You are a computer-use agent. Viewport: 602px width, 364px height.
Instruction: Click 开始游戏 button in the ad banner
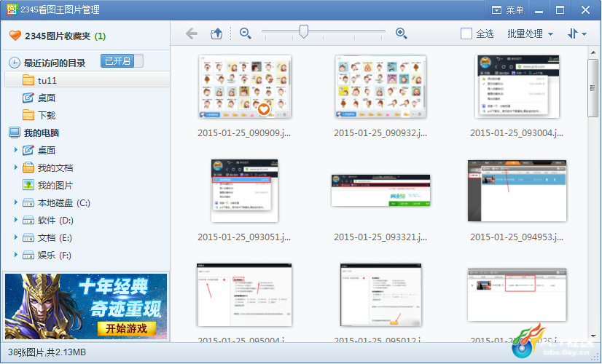point(127,328)
